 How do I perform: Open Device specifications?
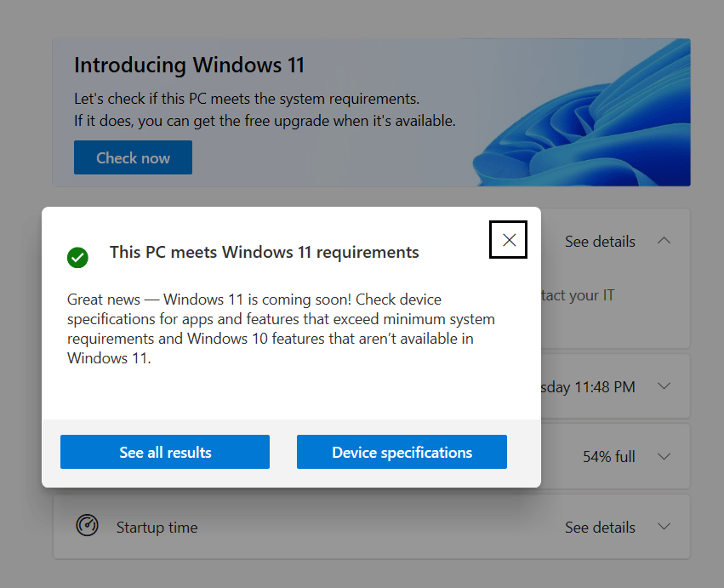pyautogui.click(x=401, y=452)
